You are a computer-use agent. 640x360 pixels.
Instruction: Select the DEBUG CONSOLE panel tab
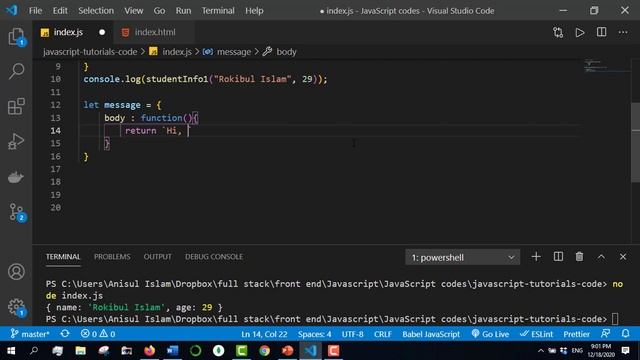(214, 257)
